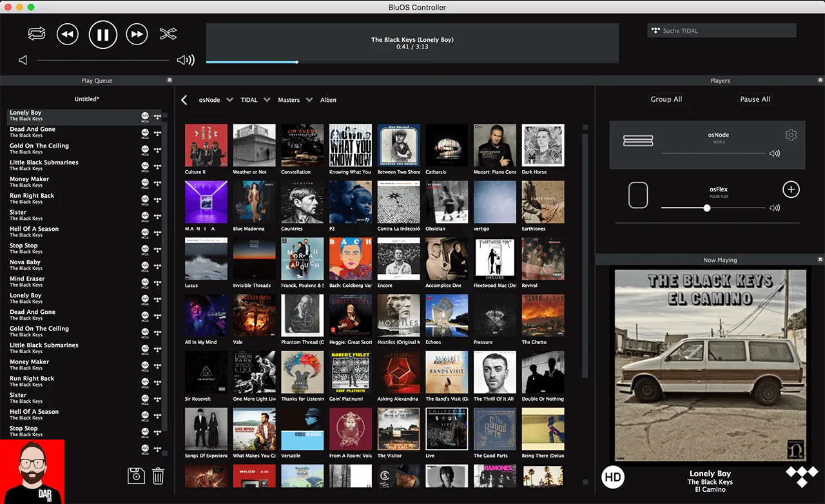Click the play queue scrollbar

click(165, 277)
